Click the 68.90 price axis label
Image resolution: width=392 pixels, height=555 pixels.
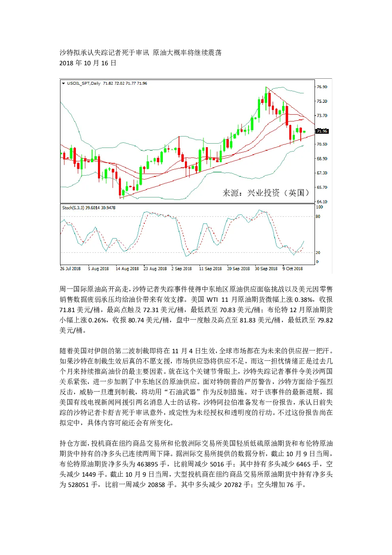pos(322,159)
